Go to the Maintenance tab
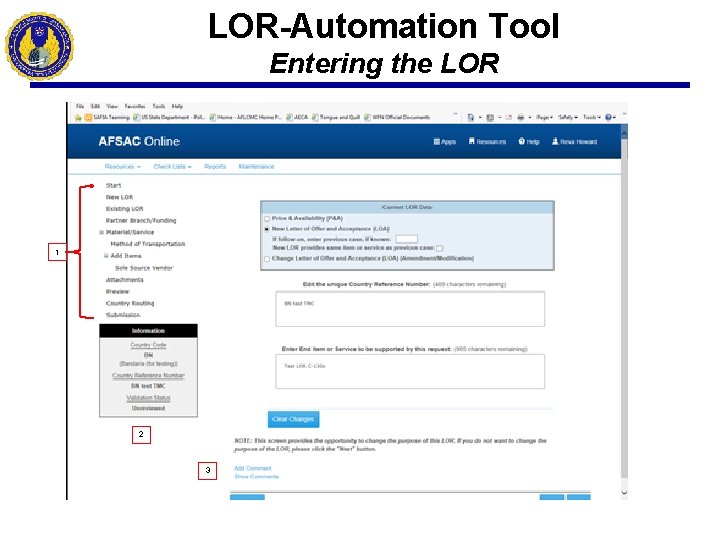The image size is (720, 540). tap(256, 167)
